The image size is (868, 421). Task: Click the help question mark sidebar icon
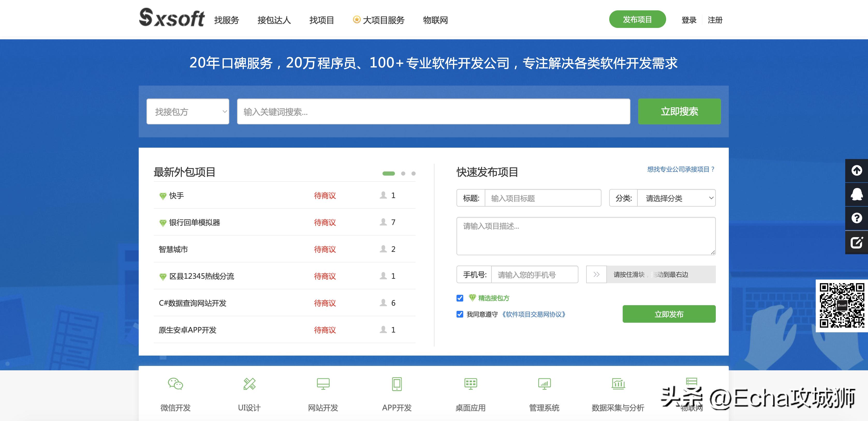click(857, 217)
